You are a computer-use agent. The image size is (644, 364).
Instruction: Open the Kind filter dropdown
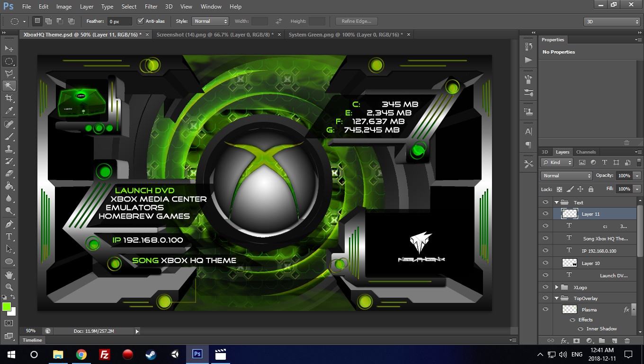tap(557, 162)
